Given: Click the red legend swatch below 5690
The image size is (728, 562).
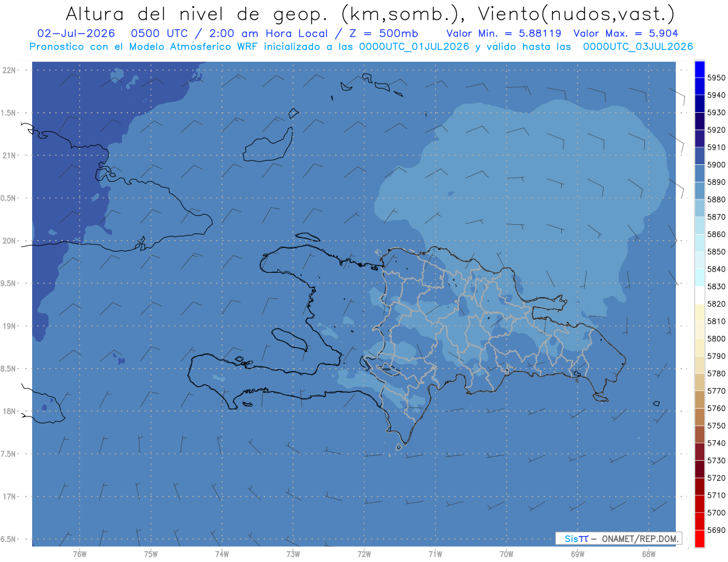Looking at the screenshot, I should [x=699, y=538].
